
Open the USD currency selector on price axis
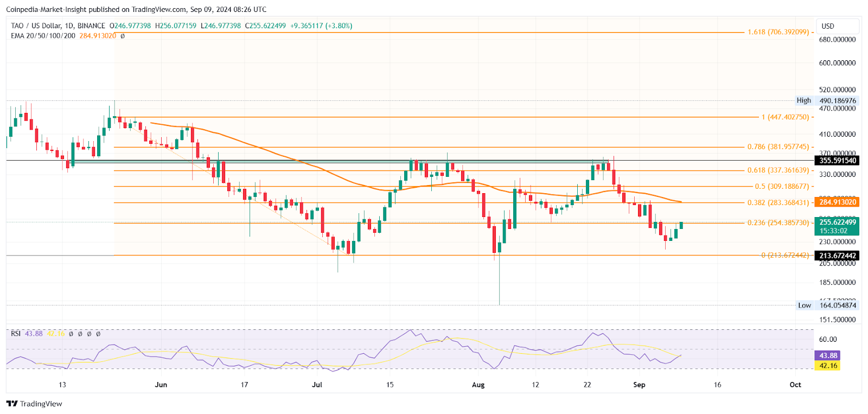pos(838,26)
